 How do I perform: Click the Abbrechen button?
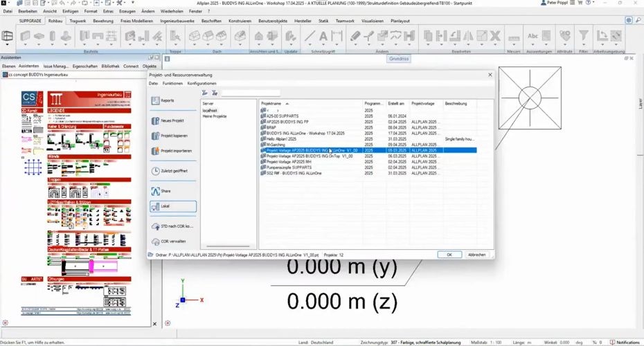pos(476,255)
